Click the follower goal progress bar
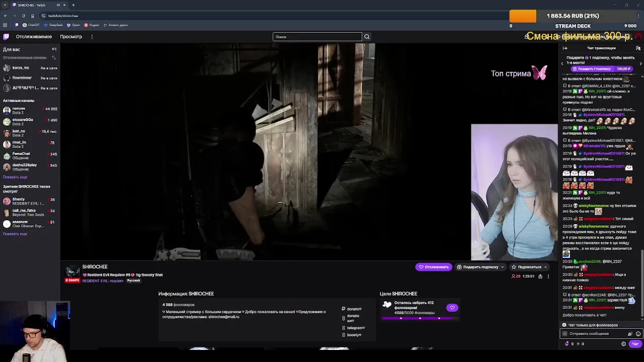Screen dimensions: 644x362 click(x=420, y=318)
